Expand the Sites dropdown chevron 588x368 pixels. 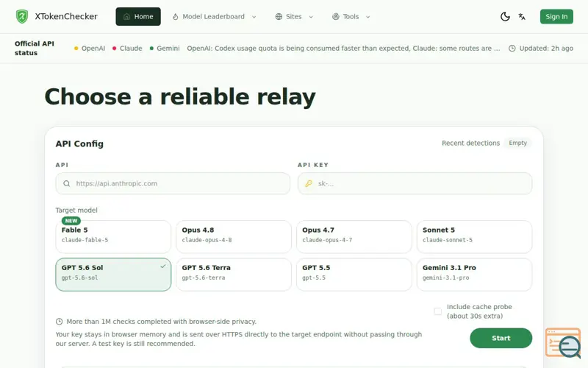point(311,17)
